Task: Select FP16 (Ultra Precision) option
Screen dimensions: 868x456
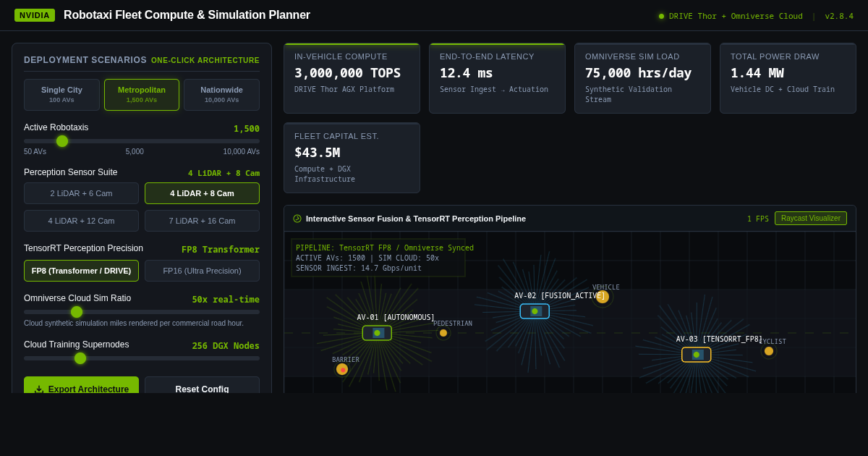Action: pyautogui.click(x=202, y=271)
